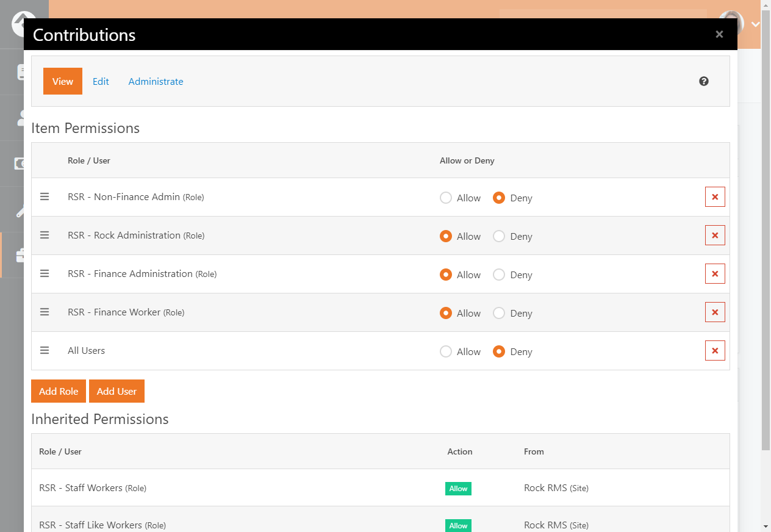Choose Allow for RSR - Finance Administration
The height and width of the screenshot is (532, 771).
tap(446, 275)
